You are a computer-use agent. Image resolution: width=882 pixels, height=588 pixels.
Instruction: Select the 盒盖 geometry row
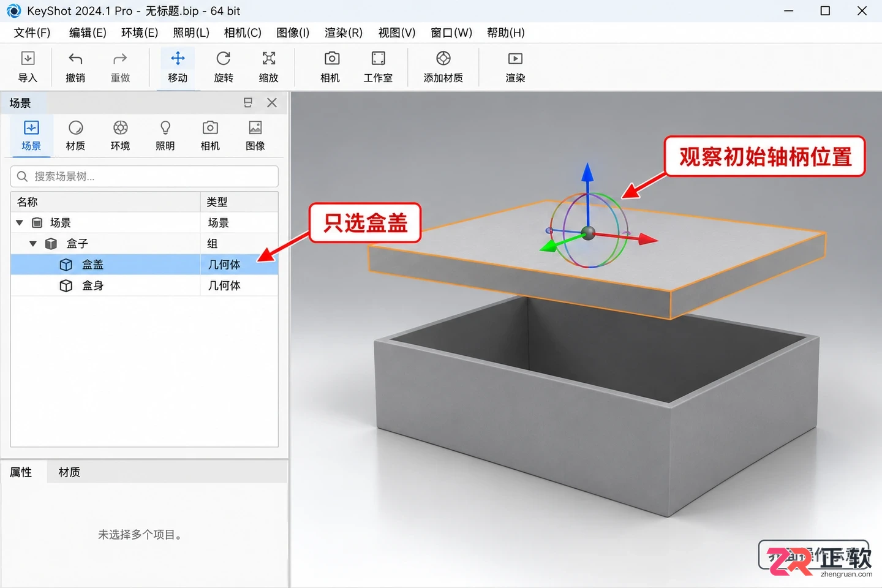pyautogui.click(x=145, y=265)
